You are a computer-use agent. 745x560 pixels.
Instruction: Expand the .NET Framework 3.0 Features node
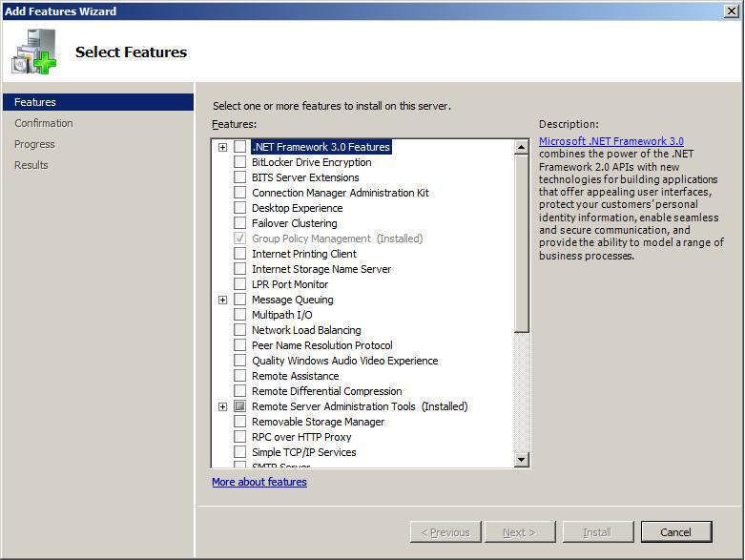[x=222, y=147]
